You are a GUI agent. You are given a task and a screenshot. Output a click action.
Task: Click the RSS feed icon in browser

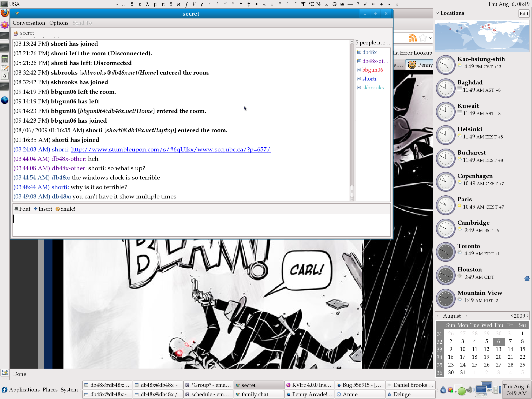click(x=413, y=38)
